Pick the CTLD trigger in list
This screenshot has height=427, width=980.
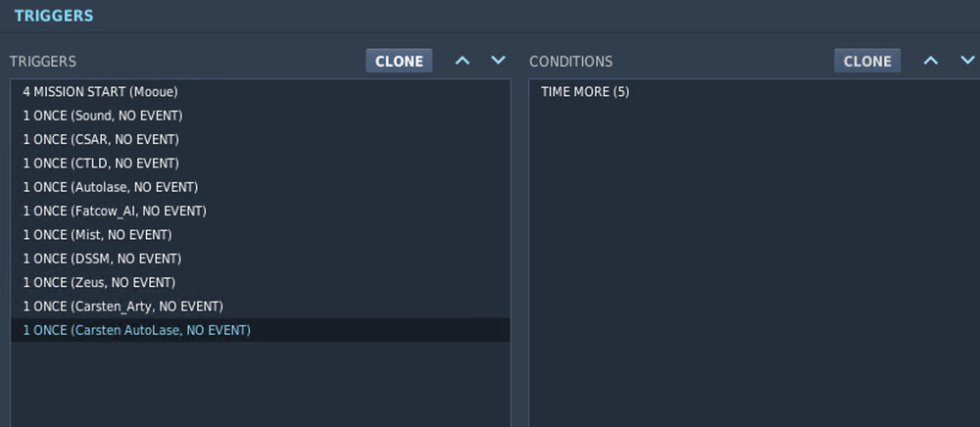pyautogui.click(x=100, y=164)
